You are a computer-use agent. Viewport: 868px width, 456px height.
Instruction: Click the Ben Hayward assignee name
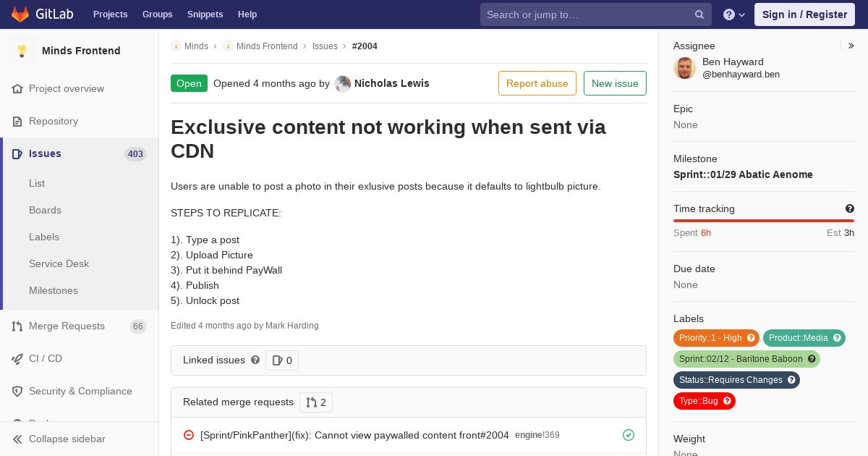pos(733,62)
